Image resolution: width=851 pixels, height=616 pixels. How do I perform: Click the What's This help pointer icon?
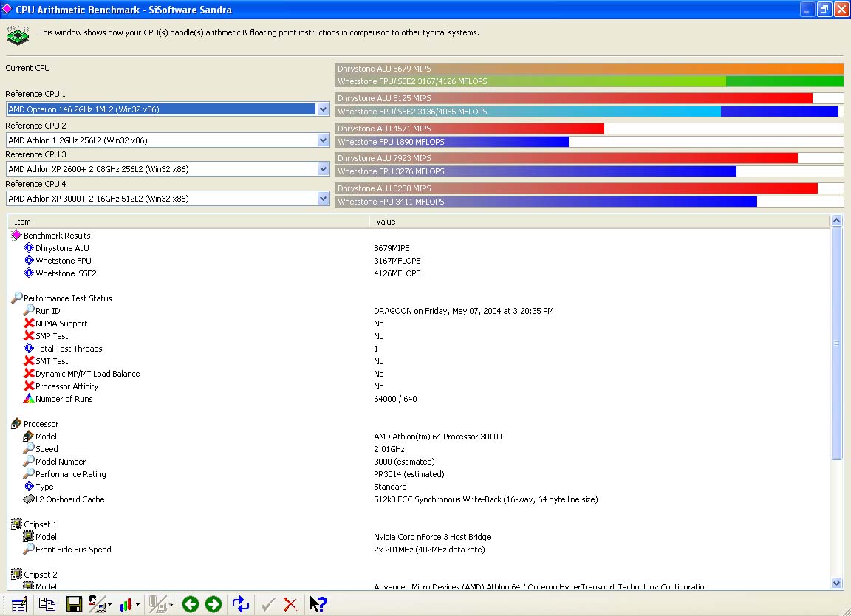point(318,604)
